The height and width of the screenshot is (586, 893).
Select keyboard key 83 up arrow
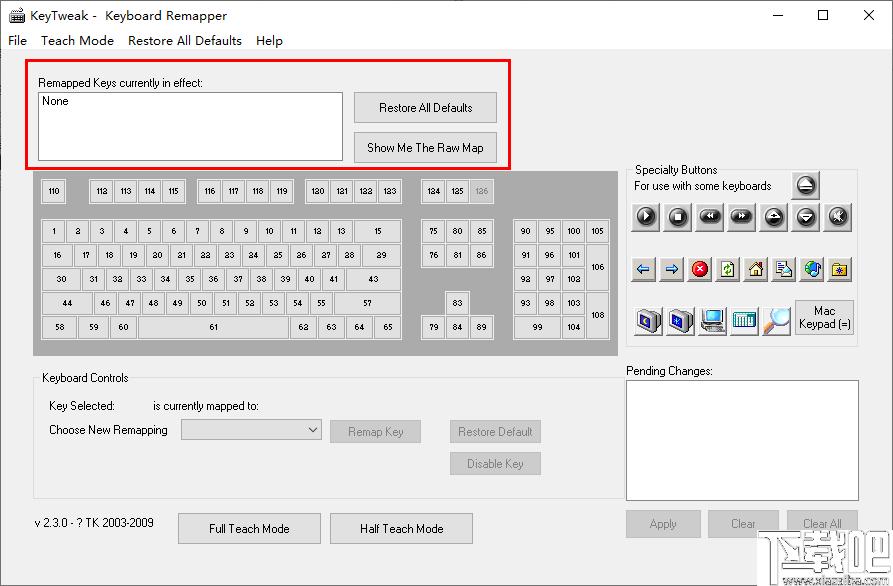click(x=457, y=303)
